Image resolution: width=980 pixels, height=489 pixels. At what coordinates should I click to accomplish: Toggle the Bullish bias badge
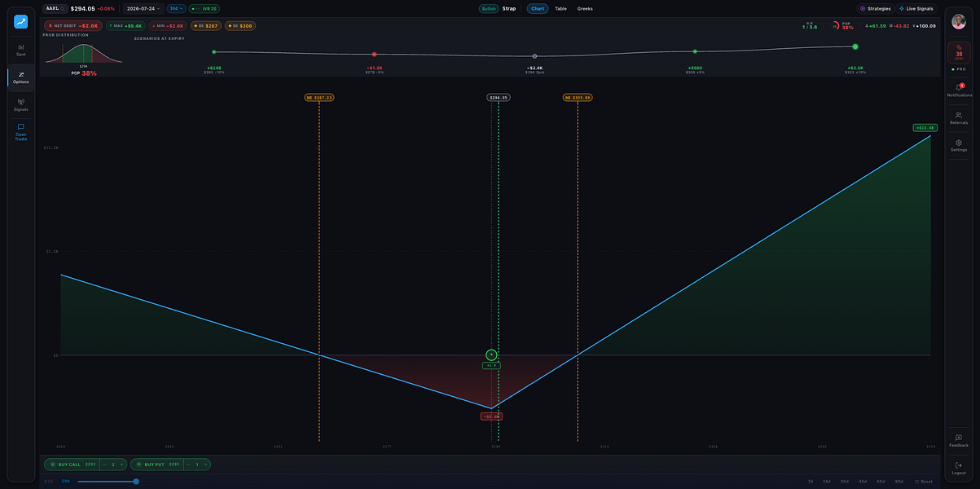[x=489, y=8]
